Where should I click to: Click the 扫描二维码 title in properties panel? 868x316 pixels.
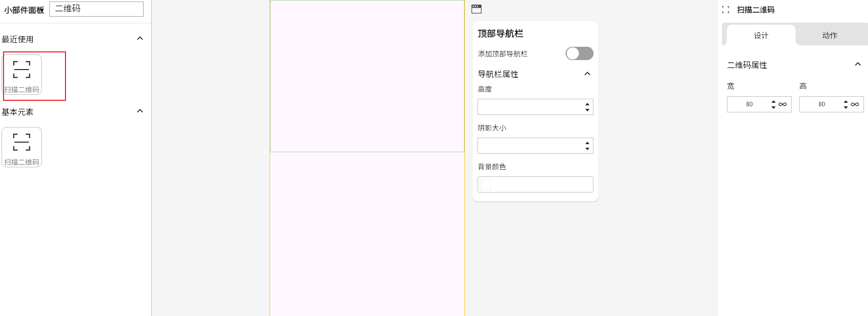756,10
